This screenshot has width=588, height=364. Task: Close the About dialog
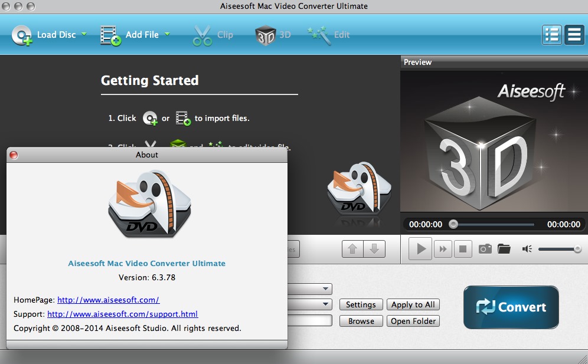[14, 155]
